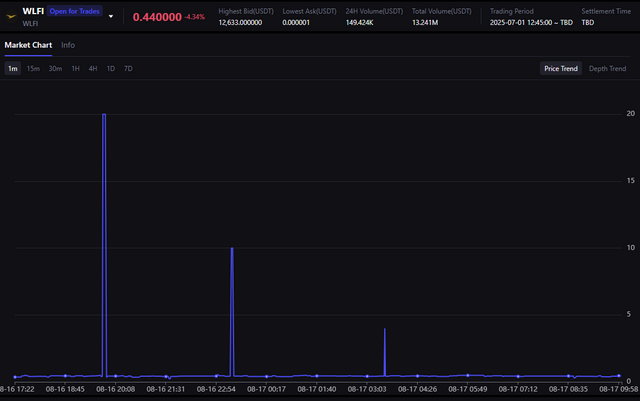Select the Market Chart tab
This screenshot has height=401, width=640.
point(28,45)
